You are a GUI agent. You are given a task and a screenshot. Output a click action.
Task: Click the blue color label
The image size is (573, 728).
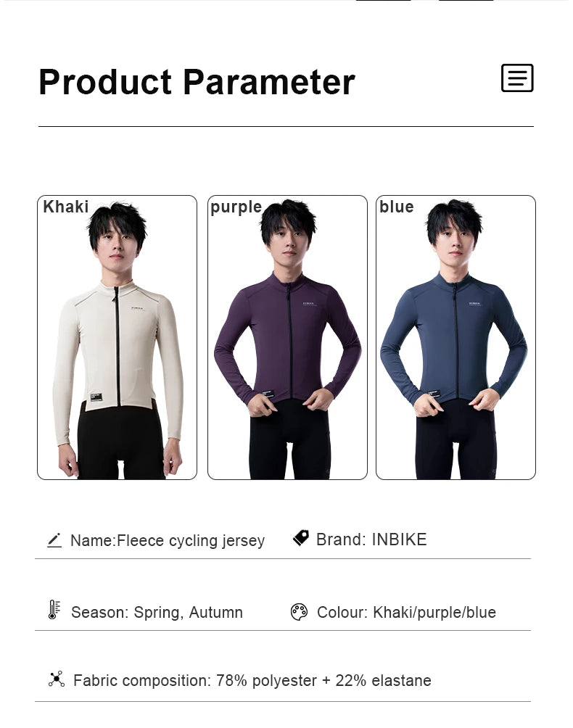[x=397, y=207]
